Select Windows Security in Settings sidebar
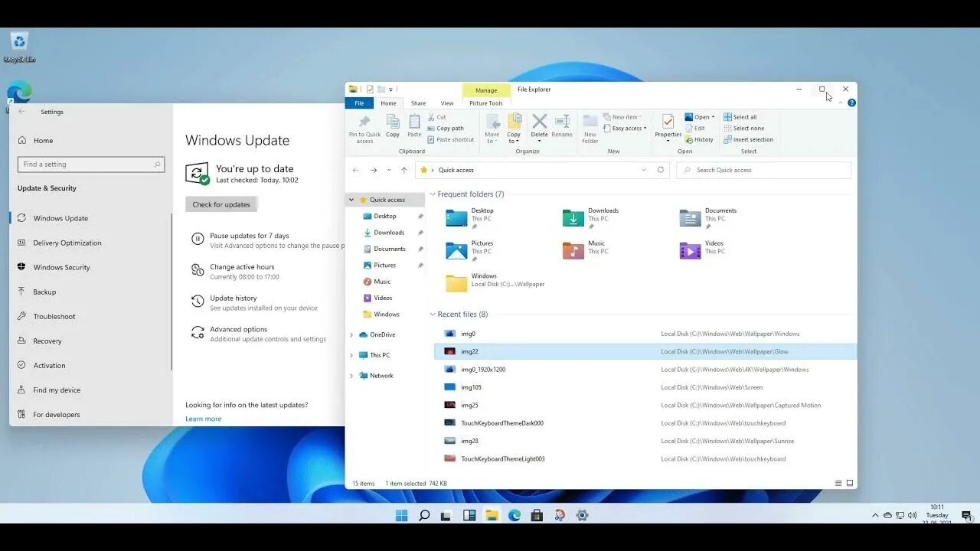980x551 pixels. [x=61, y=267]
